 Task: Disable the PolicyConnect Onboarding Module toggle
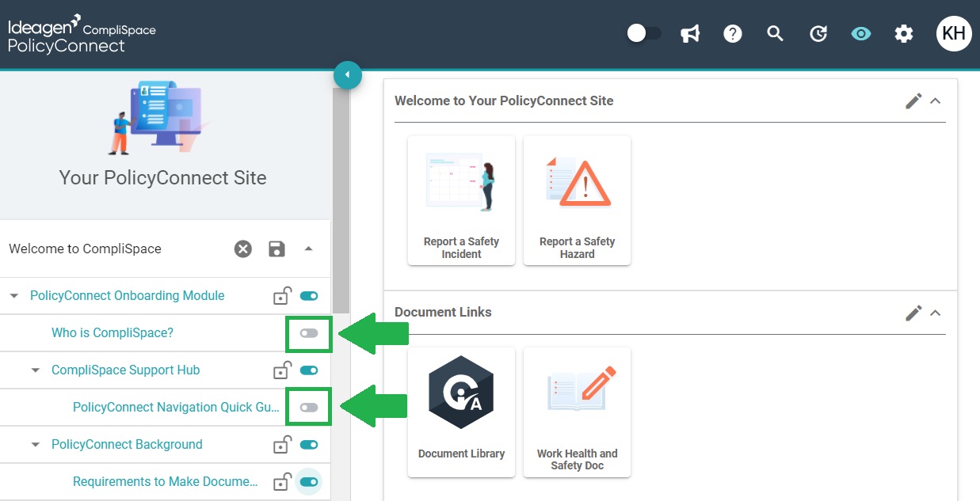click(309, 296)
